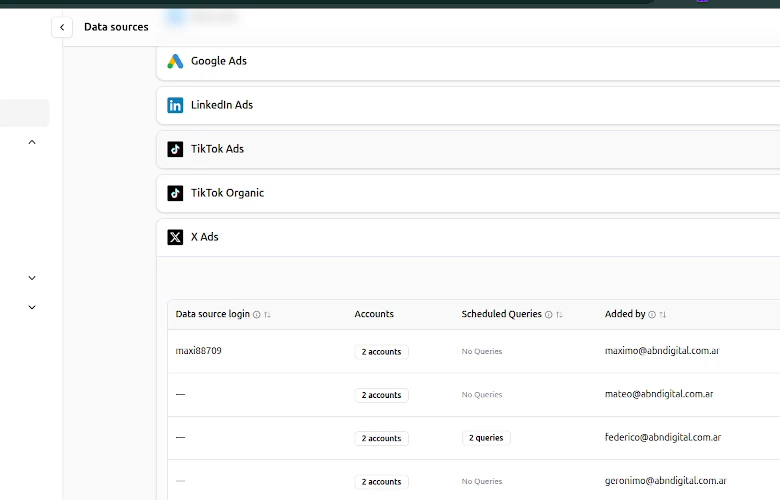
Task: Select federico@abndigital.com.ar email
Action: pyautogui.click(x=663, y=437)
